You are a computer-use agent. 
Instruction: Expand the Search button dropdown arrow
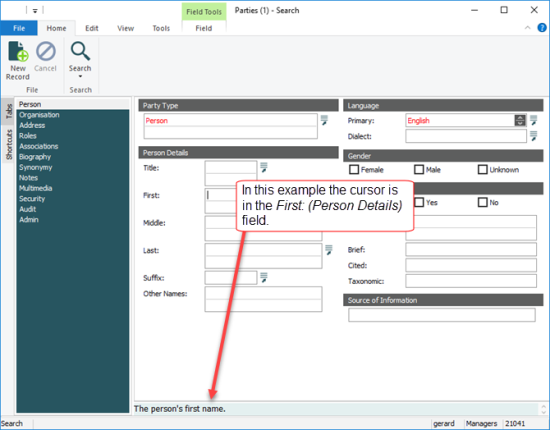(x=80, y=76)
